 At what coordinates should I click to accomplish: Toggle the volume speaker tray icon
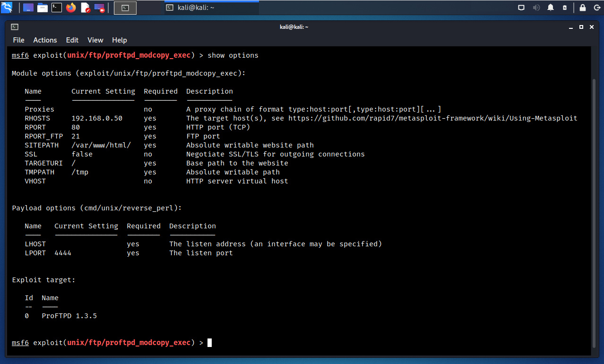point(536,8)
